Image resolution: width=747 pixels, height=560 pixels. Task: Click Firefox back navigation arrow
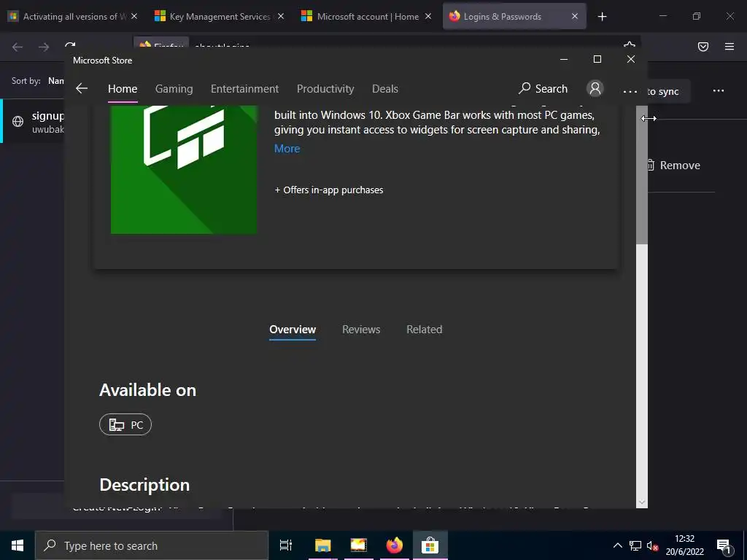pyautogui.click(x=18, y=47)
